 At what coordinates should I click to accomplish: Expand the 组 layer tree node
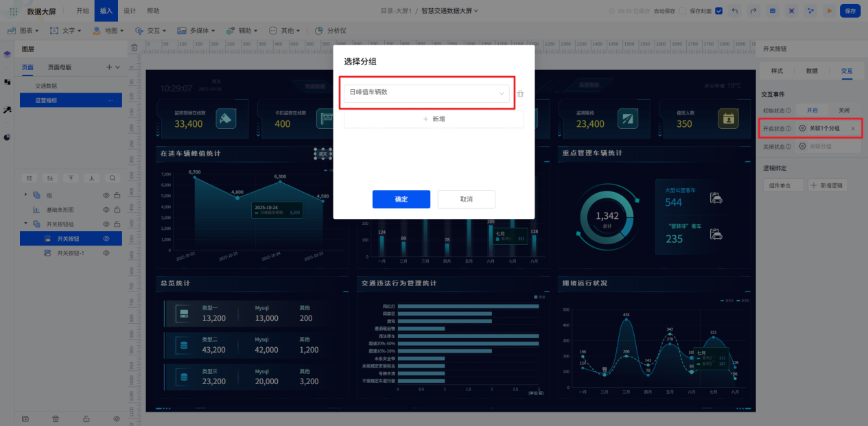(25, 196)
